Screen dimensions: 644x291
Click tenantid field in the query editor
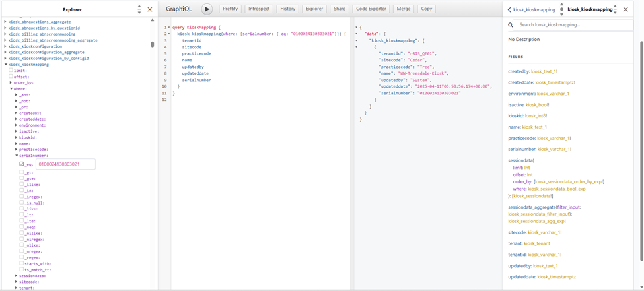pyautogui.click(x=192, y=41)
